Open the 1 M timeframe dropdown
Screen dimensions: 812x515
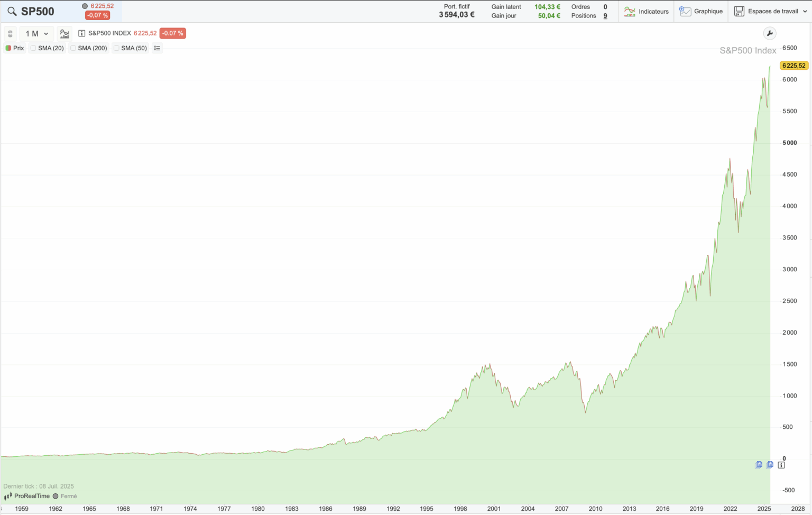(36, 33)
